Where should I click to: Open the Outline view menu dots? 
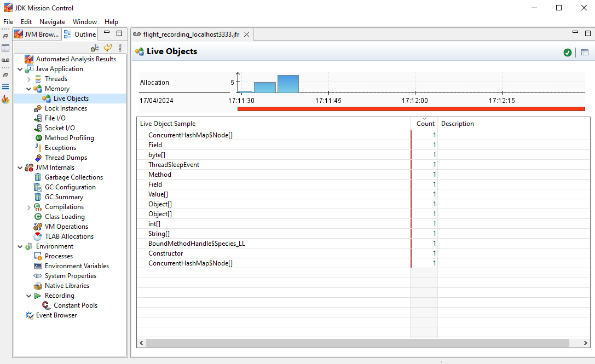120,48
